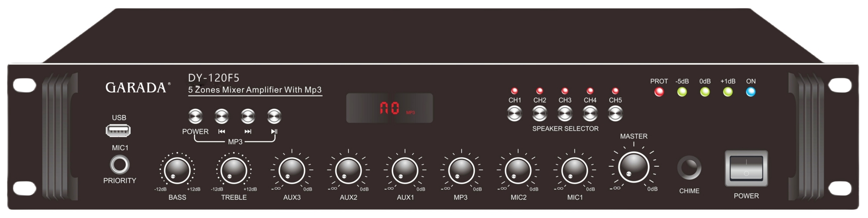Click the USB port slot
Image resolution: width=868 pixels, height=218 pixels.
pyautogui.click(x=118, y=130)
